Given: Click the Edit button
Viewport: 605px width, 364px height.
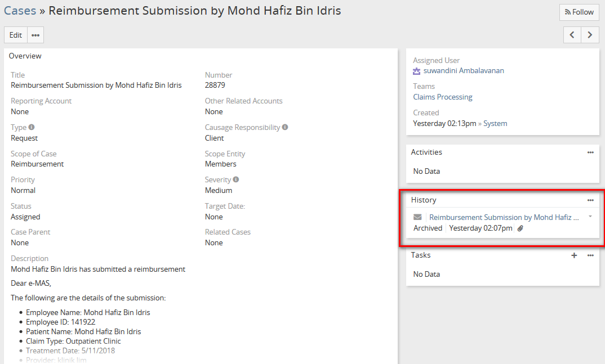Looking at the screenshot, I should pyautogui.click(x=16, y=35).
